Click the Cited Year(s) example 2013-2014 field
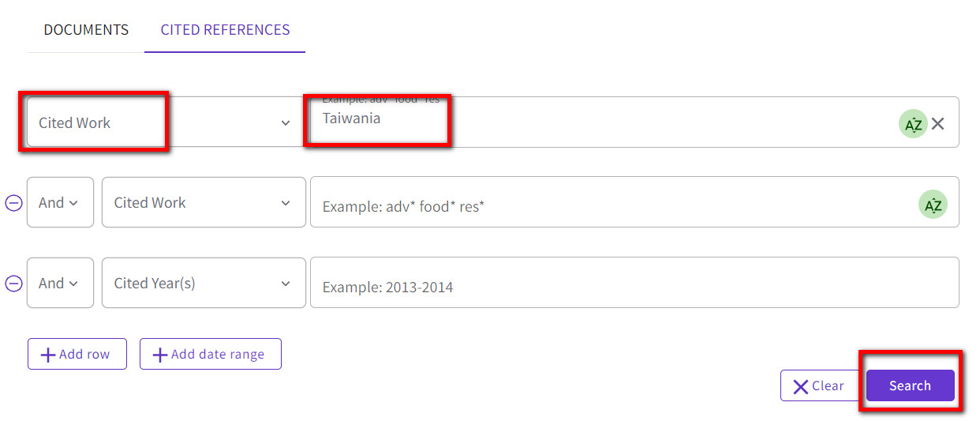The width and height of the screenshot is (980, 421). [634, 283]
